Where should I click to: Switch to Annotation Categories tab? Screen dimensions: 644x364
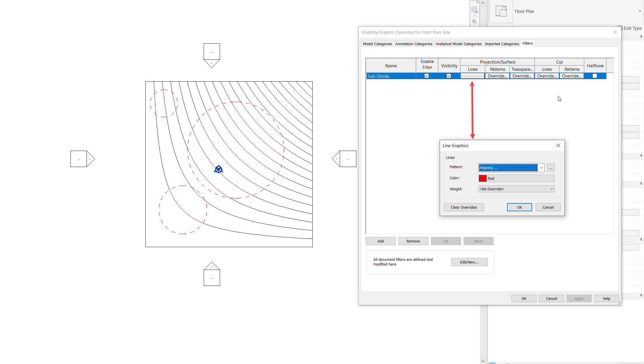coord(414,44)
